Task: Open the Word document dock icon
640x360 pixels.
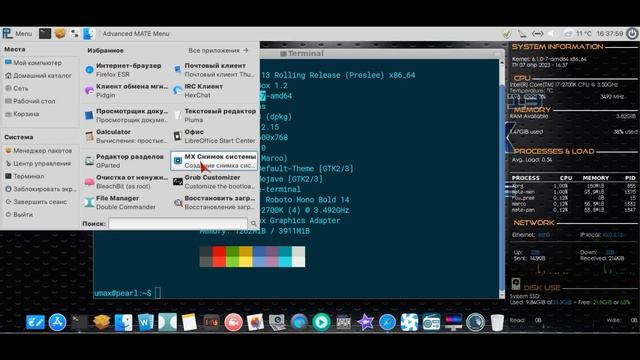Action: [145, 322]
